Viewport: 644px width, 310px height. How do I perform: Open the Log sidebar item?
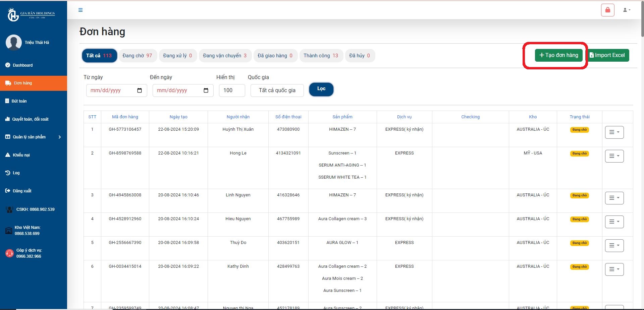click(x=16, y=173)
